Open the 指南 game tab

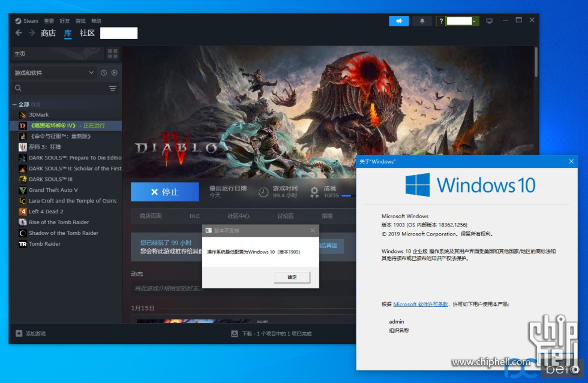click(327, 216)
